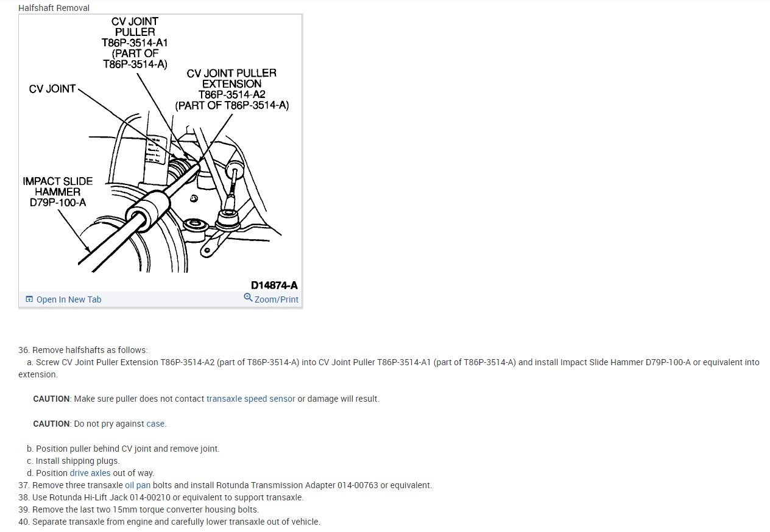Select the CV Joint Puller Extension label
770x532 pixels.
pyautogui.click(x=231, y=89)
